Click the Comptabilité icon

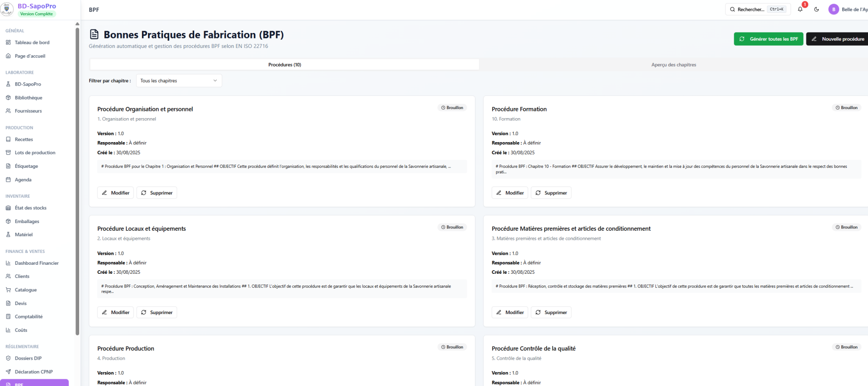pyautogui.click(x=8, y=316)
